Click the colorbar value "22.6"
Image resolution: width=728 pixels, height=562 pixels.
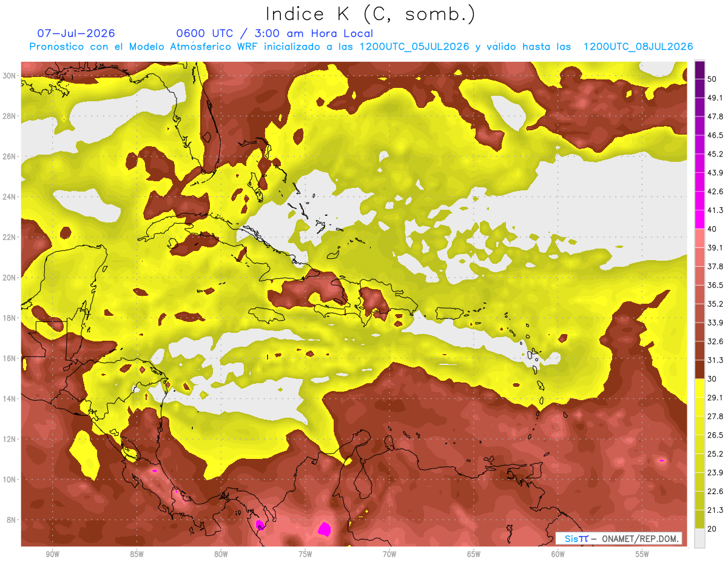715,491
